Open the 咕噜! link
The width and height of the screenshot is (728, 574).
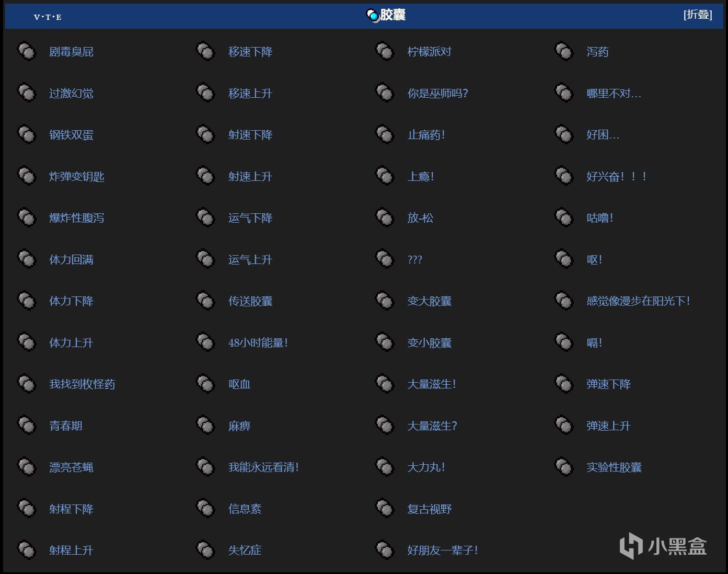coord(600,218)
